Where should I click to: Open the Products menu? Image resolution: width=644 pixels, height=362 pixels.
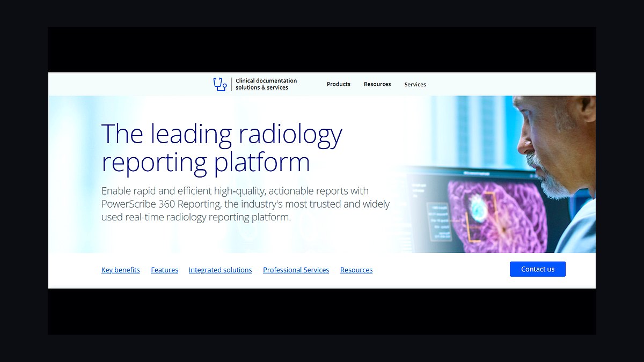pos(339,84)
